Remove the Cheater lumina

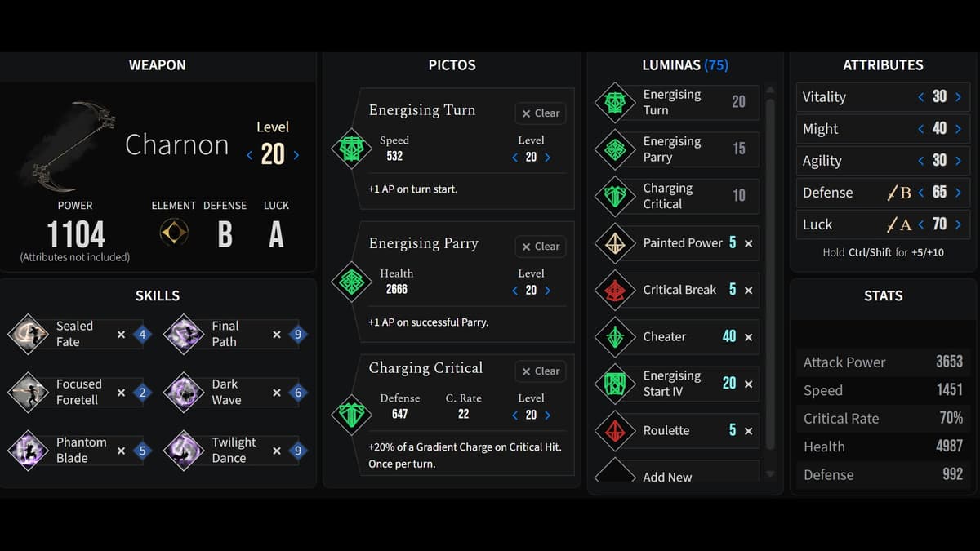point(749,337)
